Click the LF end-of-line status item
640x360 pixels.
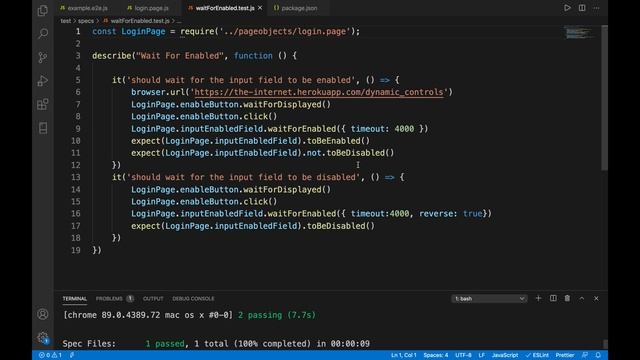click(x=482, y=355)
